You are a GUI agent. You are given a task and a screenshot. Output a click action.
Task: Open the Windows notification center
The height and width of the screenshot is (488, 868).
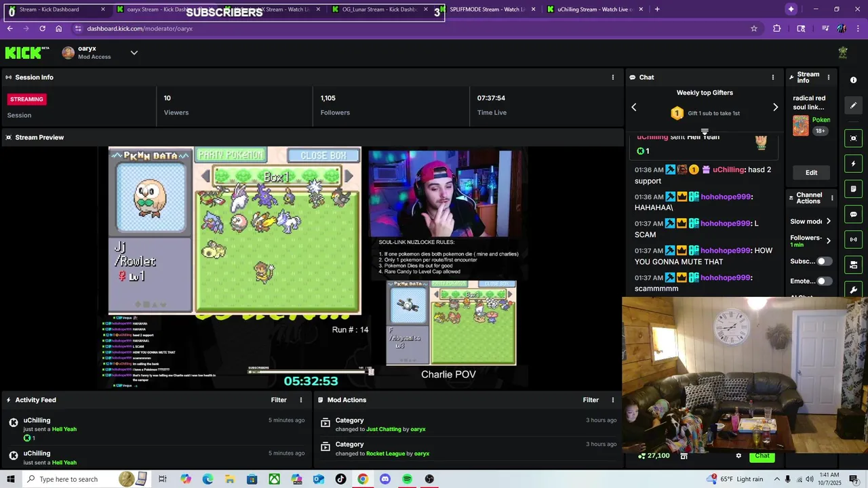pyautogui.click(x=856, y=479)
